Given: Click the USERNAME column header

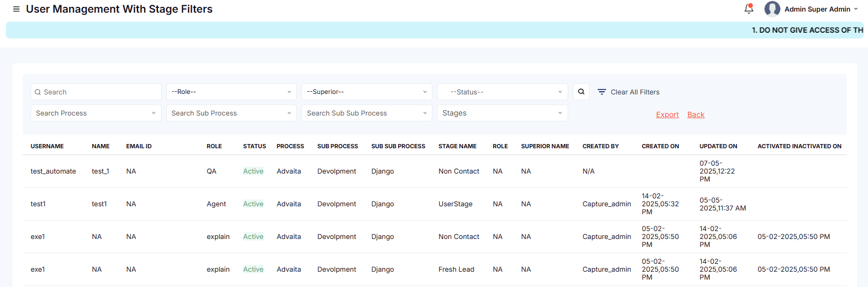Looking at the screenshot, I should click(47, 146).
